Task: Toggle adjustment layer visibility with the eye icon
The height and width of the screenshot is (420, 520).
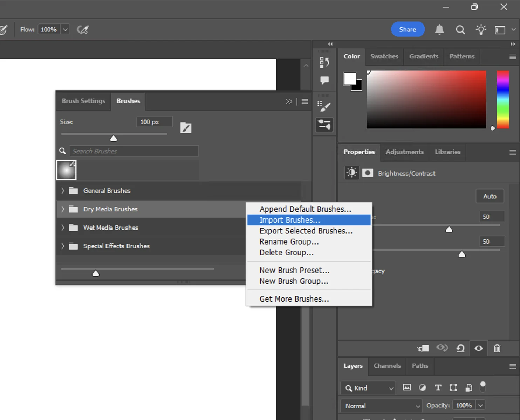Action: click(478, 348)
